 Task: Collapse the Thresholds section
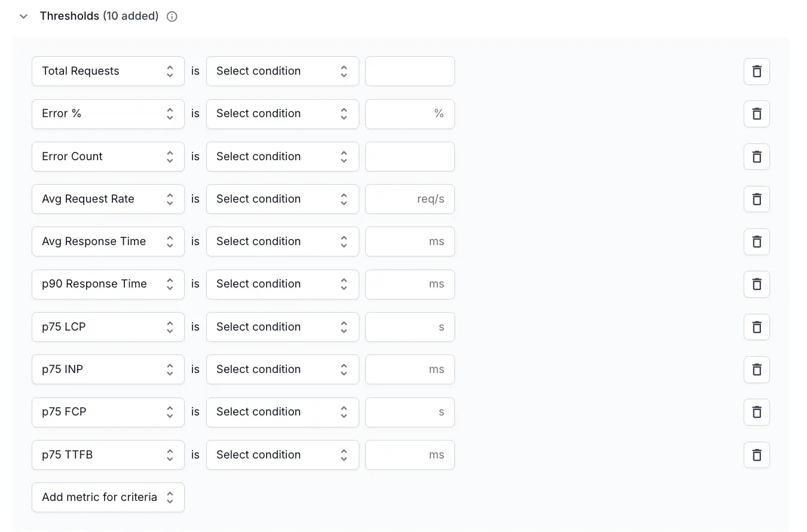click(23, 16)
